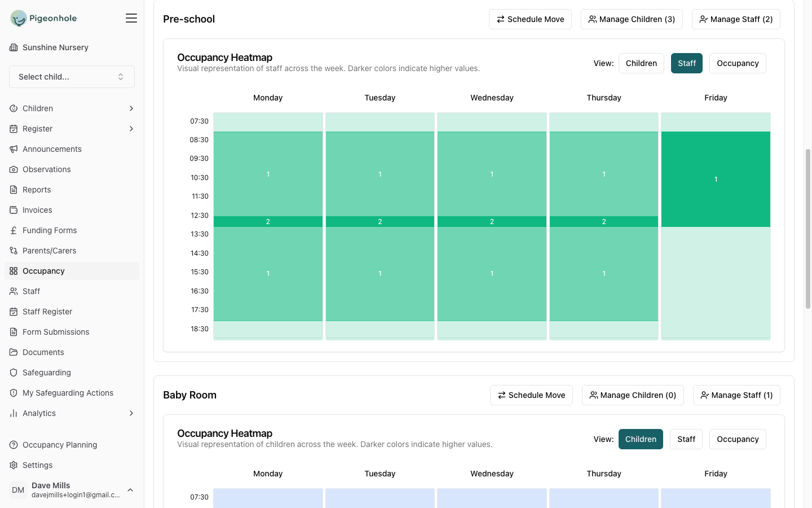
Task: Click the Children smiley icon in sidebar
Action: (x=14, y=108)
